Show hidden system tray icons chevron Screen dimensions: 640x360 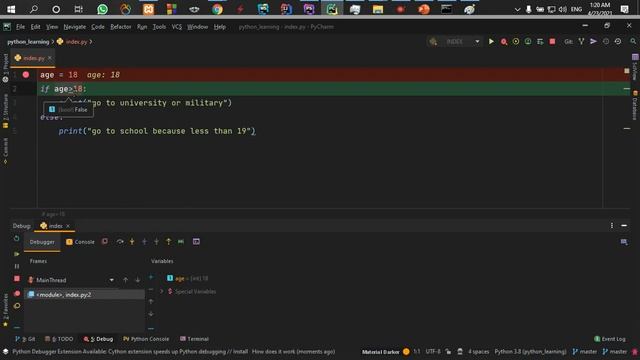click(517, 9)
